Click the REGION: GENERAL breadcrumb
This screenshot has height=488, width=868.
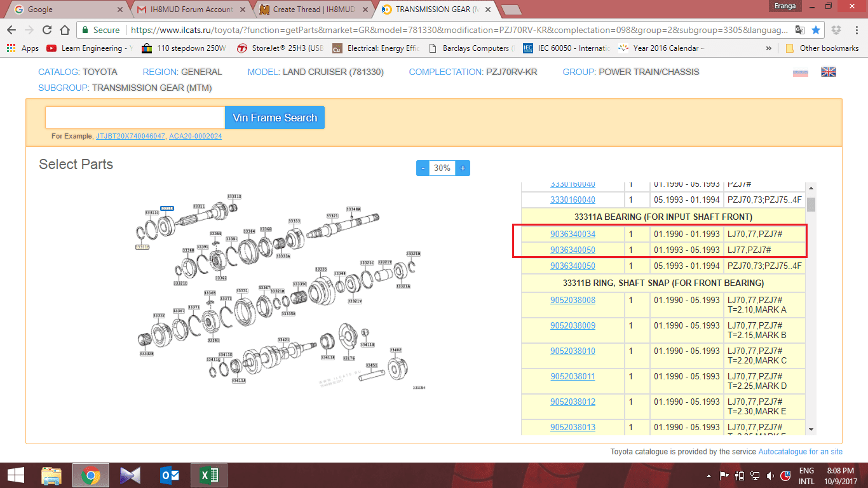point(182,72)
